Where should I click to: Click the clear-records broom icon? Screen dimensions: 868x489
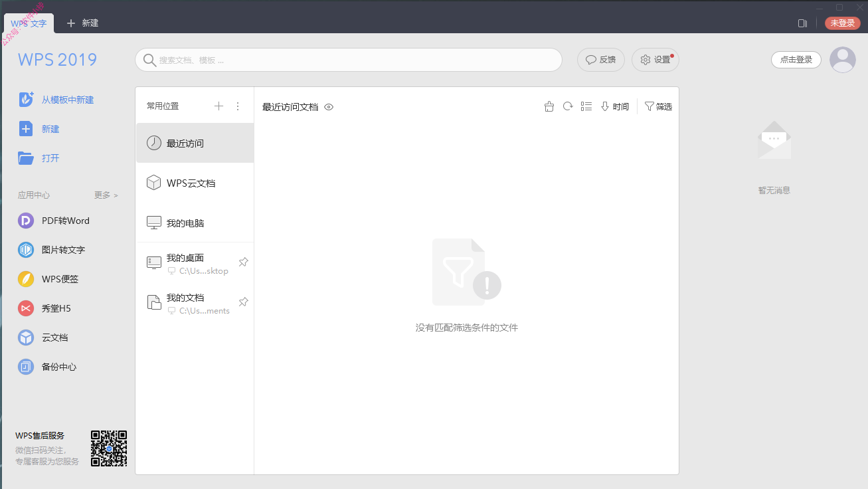click(x=549, y=106)
